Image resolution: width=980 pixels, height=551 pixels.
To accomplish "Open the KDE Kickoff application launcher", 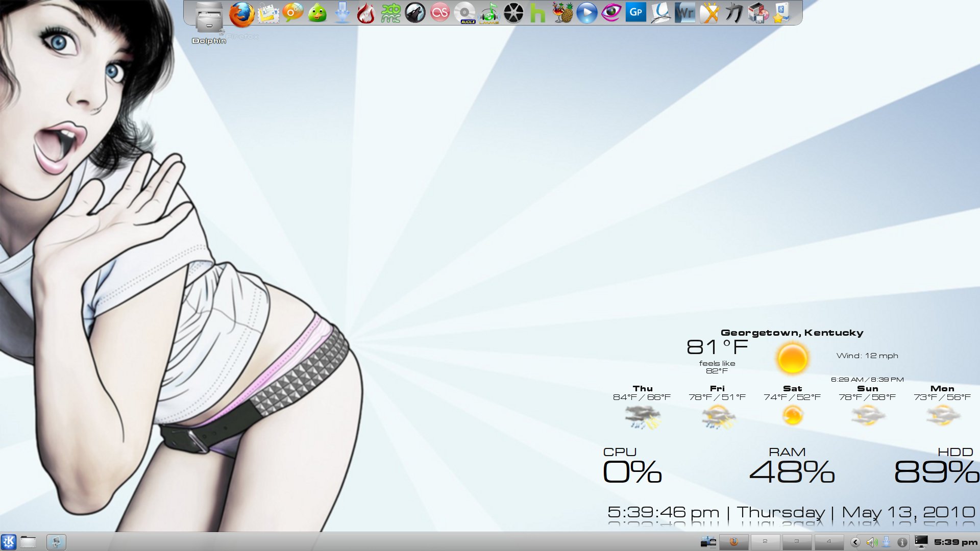I will [x=9, y=542].
